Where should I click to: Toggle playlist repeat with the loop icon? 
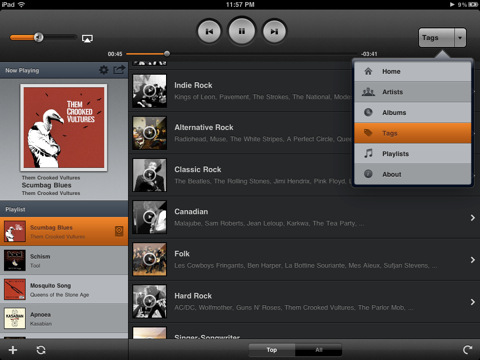pos(41,350)
